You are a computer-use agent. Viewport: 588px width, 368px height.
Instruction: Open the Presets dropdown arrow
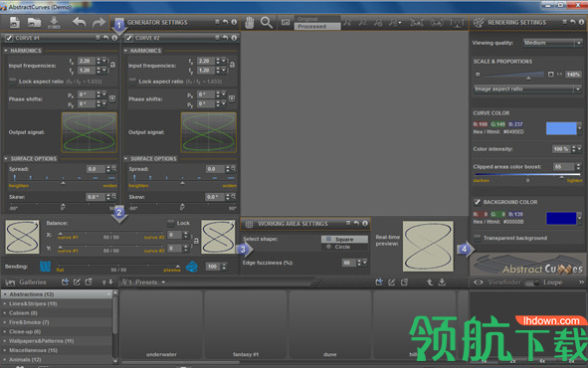pyautogui.click(x=163, y=282)
